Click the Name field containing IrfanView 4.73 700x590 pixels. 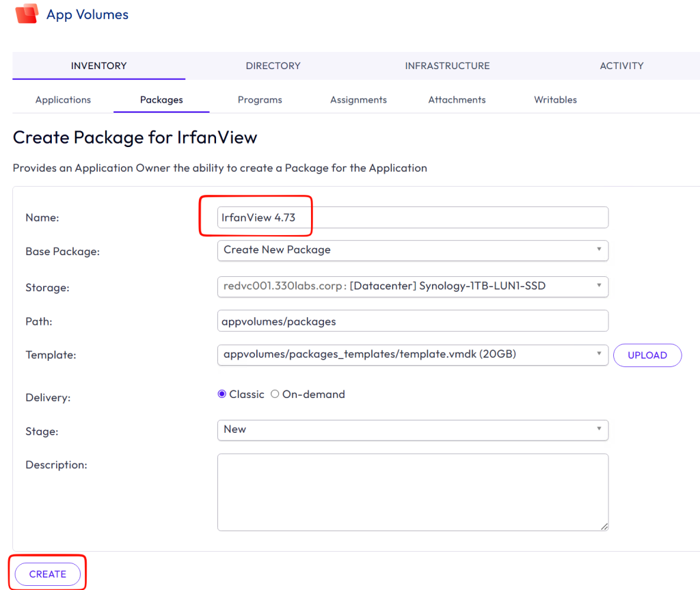(412, 217)
